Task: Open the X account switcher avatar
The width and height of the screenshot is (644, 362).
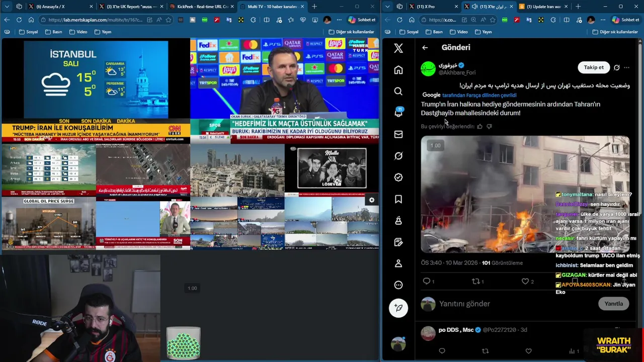Action: 398,344
